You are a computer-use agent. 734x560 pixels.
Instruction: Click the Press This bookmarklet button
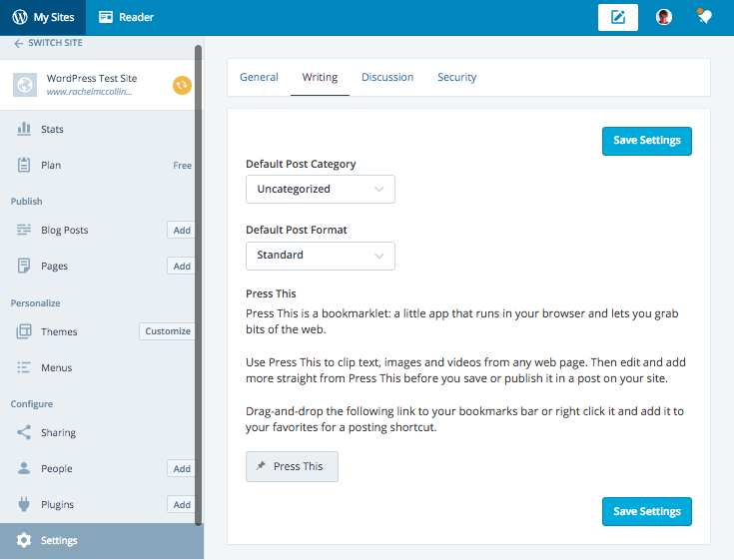(292, 466)
